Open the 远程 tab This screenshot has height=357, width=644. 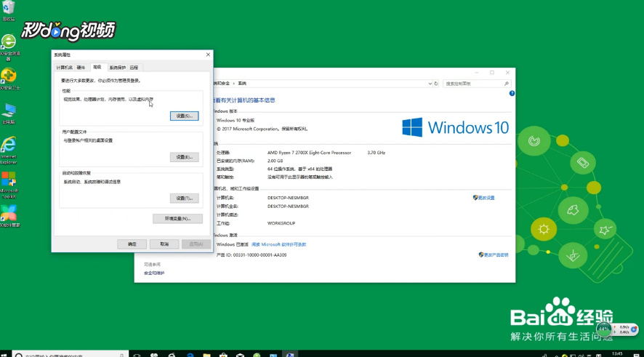pyautogui.click(x=134, y=68)
